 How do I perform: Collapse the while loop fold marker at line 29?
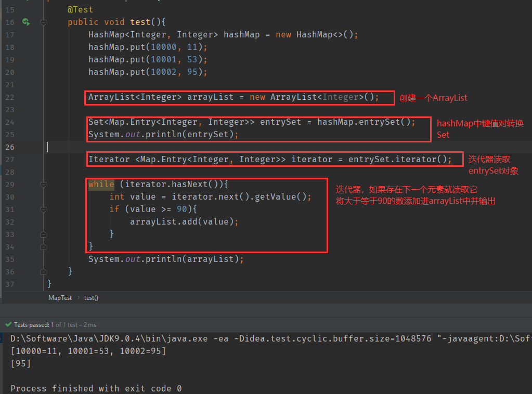point(44,185)
